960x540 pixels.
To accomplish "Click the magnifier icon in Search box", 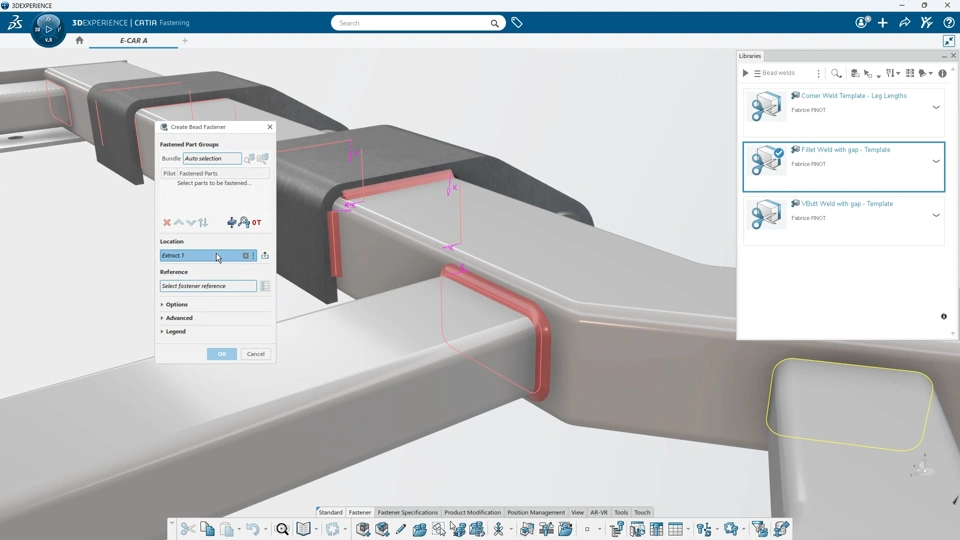I will pyautogui.click(x=494, y=23).
